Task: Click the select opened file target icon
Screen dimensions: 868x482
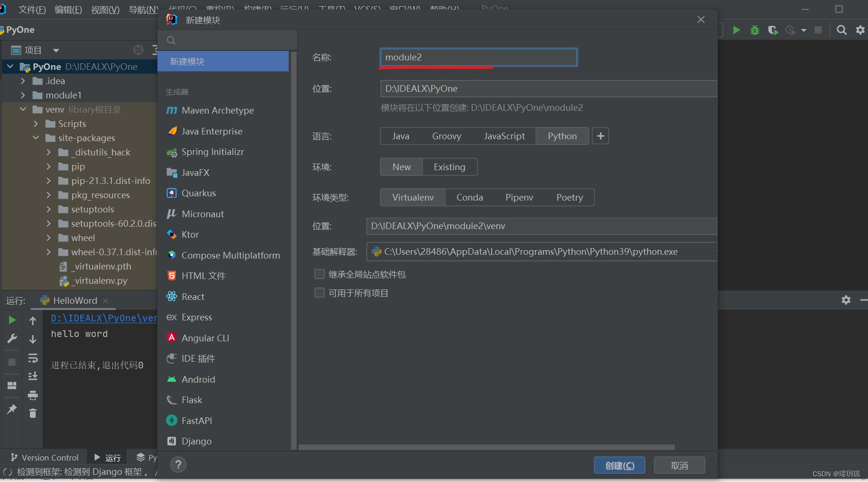Action: click(x=138, y=50)
